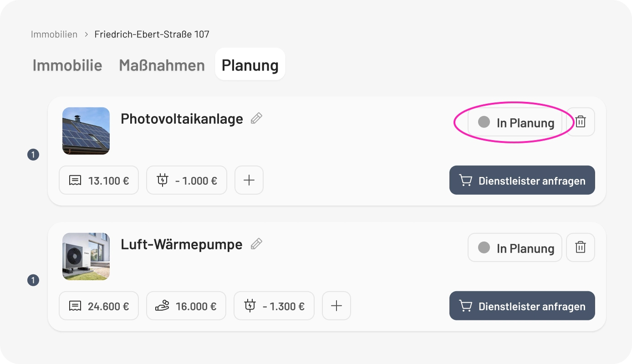Switch to the Maßnahmen tab
This screenshot has height=364, width=632.
click(162, 65)
